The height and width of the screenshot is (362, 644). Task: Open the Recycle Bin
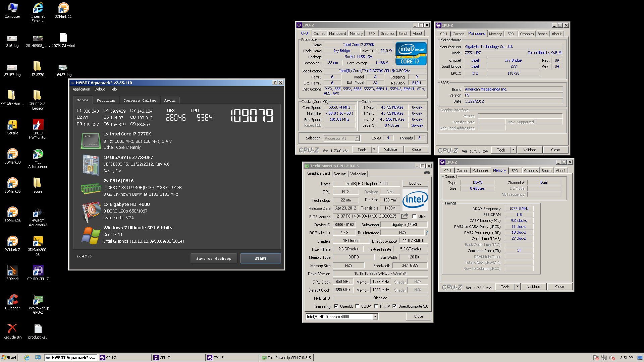12,331
